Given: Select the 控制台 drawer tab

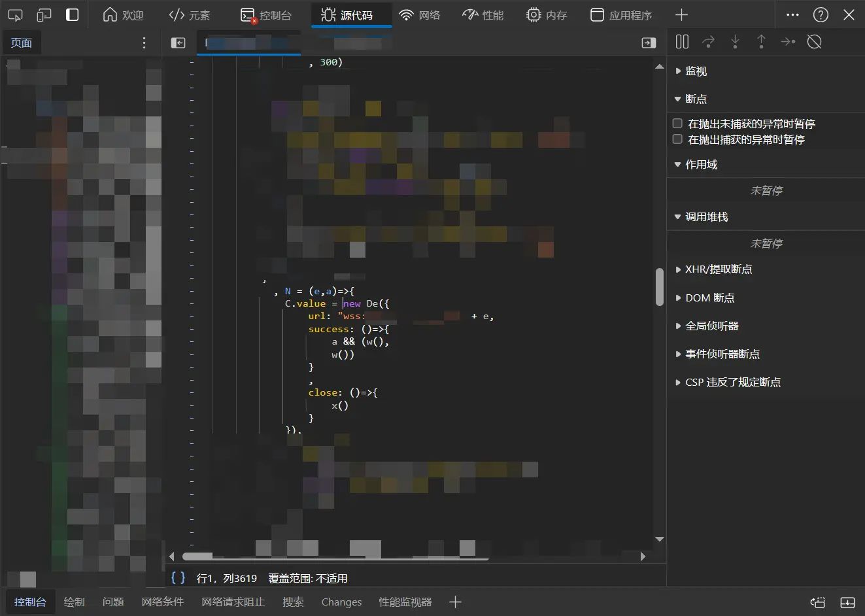Looking at the screenshot, I should tap(30, 602).
